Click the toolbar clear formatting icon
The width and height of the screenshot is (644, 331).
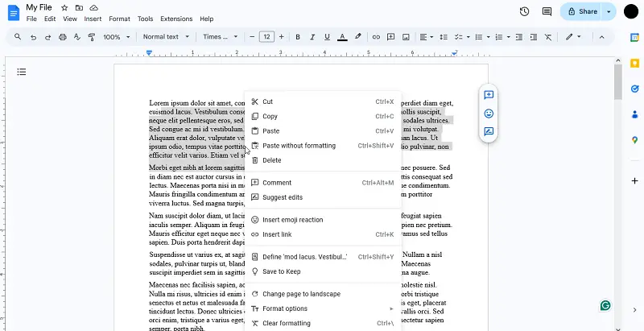[548, 37]
